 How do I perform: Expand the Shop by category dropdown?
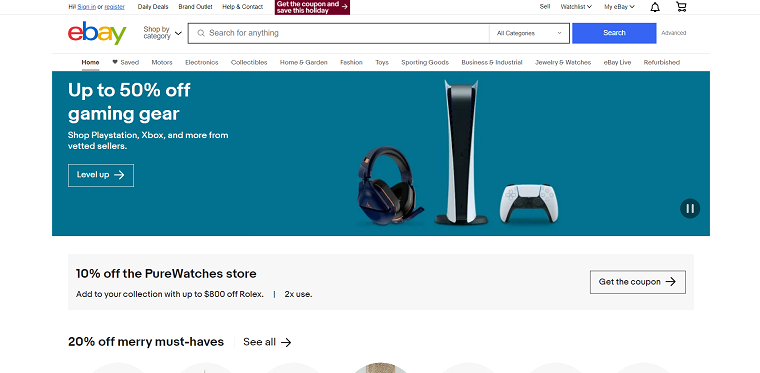[162, 33]
